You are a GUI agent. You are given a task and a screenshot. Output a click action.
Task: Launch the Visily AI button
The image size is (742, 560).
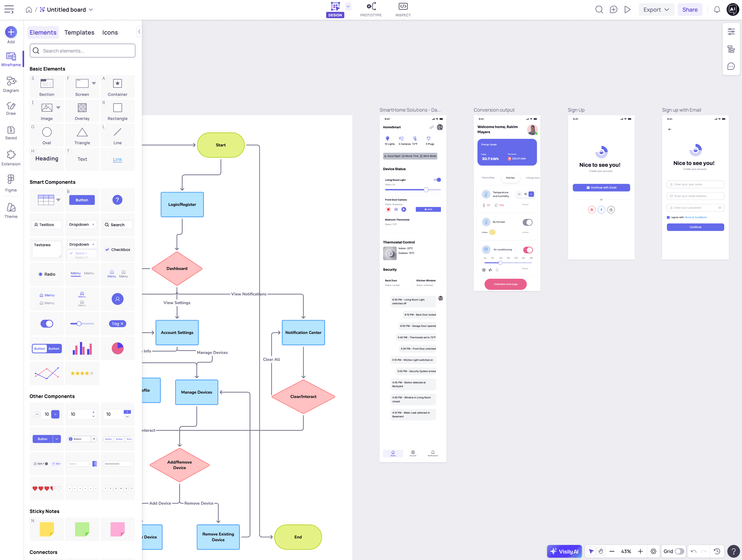pyautogui.click(x=565, y=551)
